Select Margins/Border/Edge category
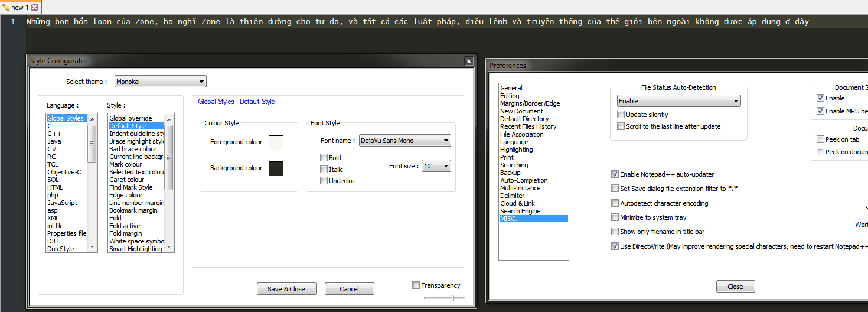 530,103
